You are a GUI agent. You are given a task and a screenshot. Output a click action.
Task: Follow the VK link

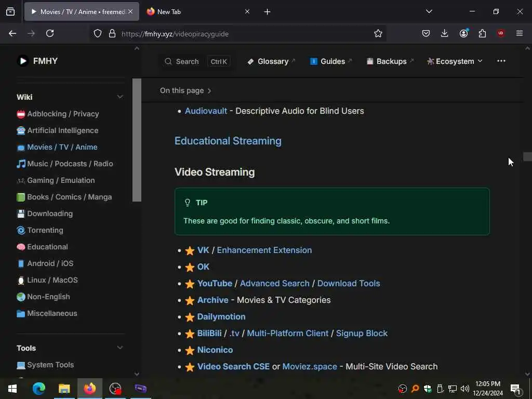203,250
